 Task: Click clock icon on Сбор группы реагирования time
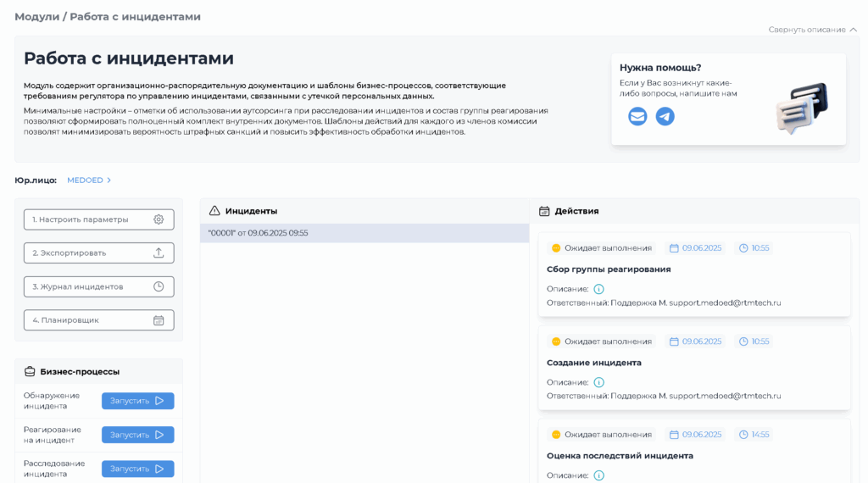pyautogui.click(x=743, y=248)
